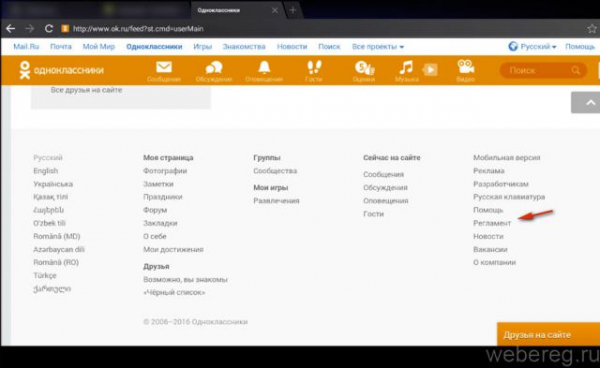Viewport: 600px width, 368px height.
Task: Open the Оповещения bell icon
Action: tap(264, 67)
